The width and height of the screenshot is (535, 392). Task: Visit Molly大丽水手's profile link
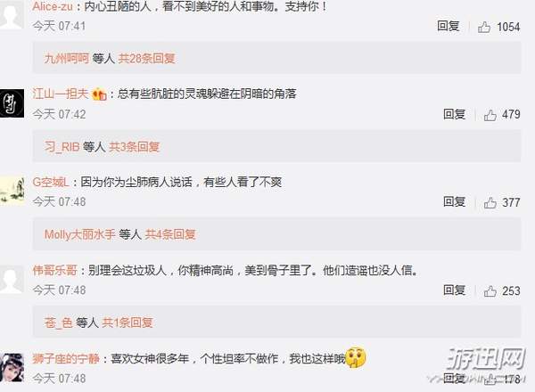80,234
